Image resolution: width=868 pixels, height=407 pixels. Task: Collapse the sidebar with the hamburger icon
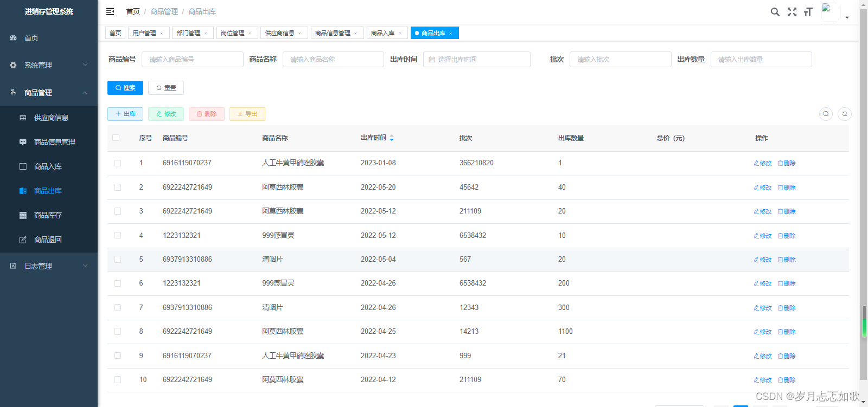point(110,11)
